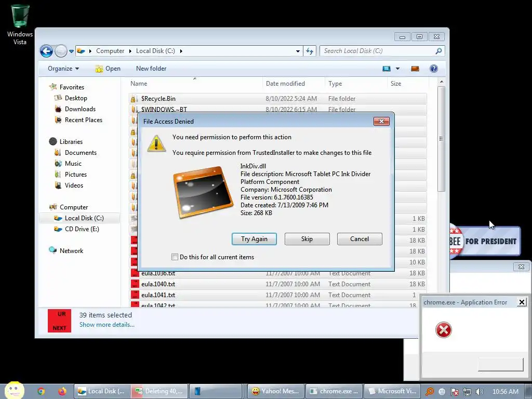Select Network in the navigation pane
The image size is (532, 399).
[x=71, y=251]
